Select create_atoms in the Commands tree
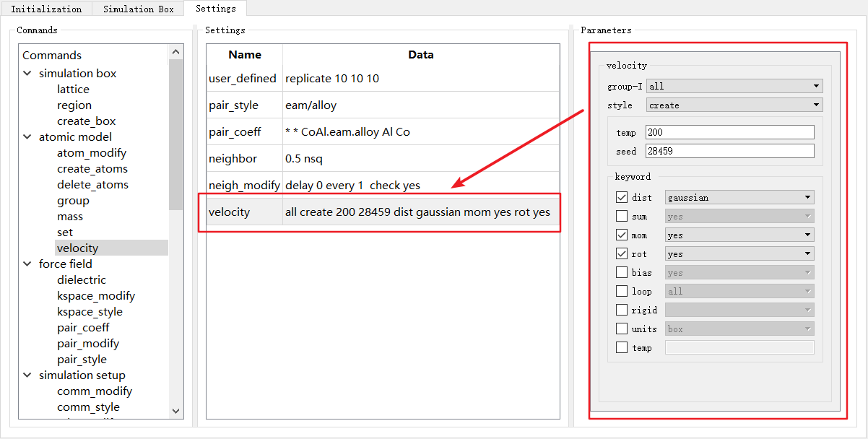Viewport: 868px width, 439px height. [x=92, y=169]
